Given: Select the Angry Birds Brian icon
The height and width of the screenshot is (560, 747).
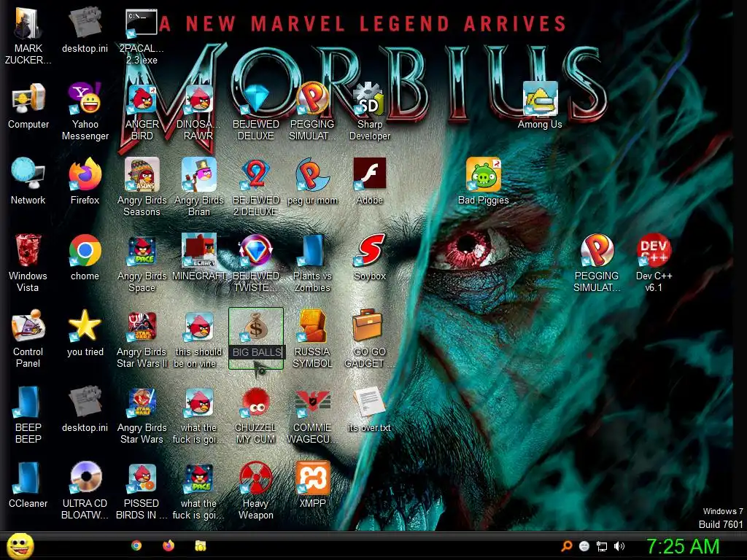Looking at the screenshot, I should point(198,174).
